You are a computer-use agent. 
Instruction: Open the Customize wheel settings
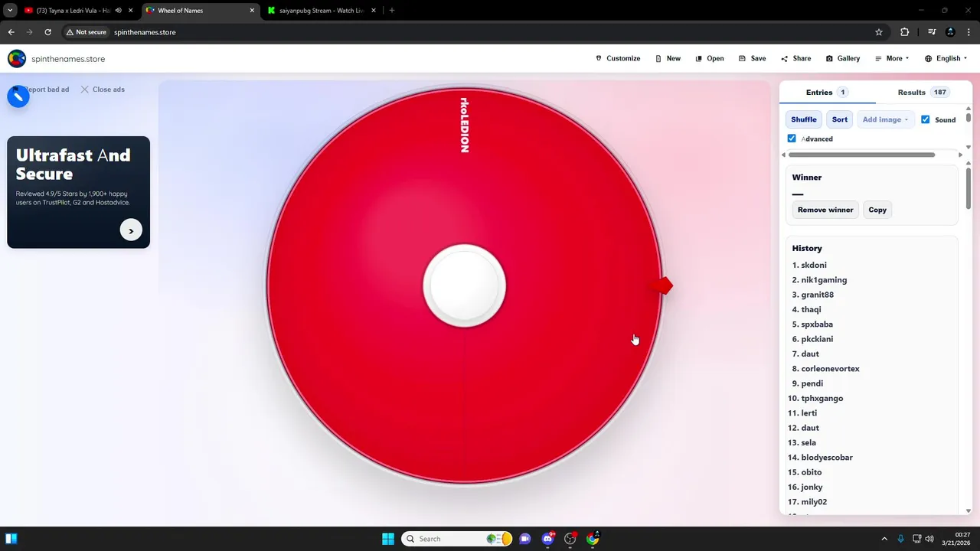point(618,58)
